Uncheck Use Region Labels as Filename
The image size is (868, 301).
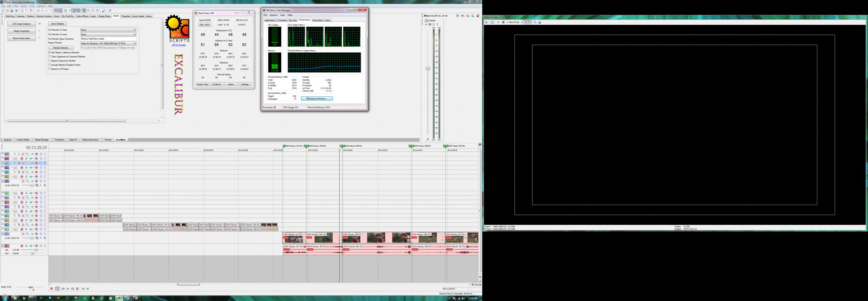point(50,52)
